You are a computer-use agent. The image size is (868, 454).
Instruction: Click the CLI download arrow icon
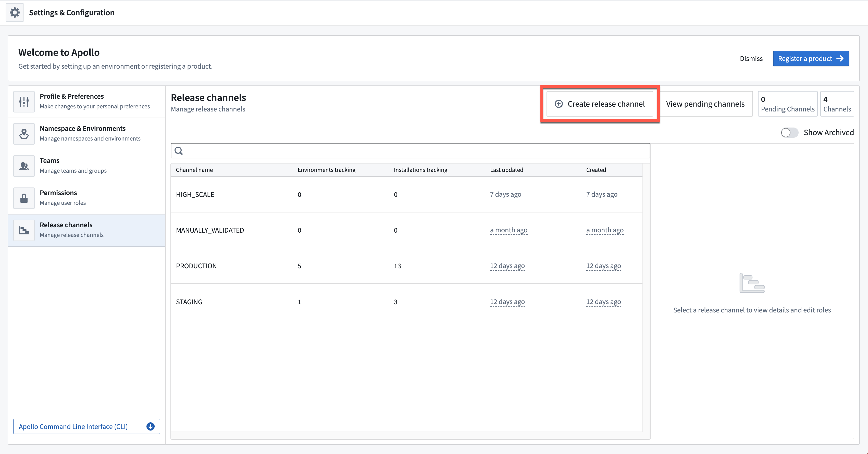pos(151,426)
